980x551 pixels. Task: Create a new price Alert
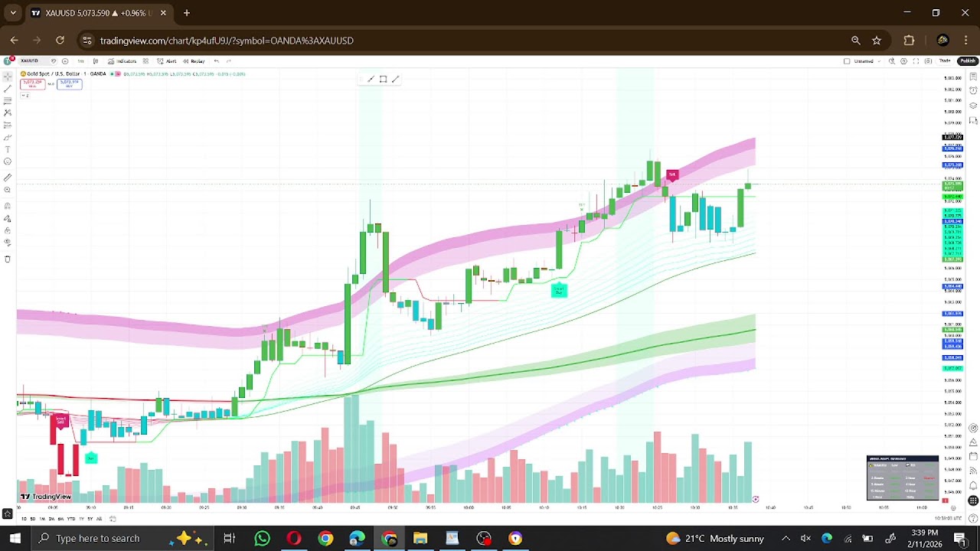point(167,61)
